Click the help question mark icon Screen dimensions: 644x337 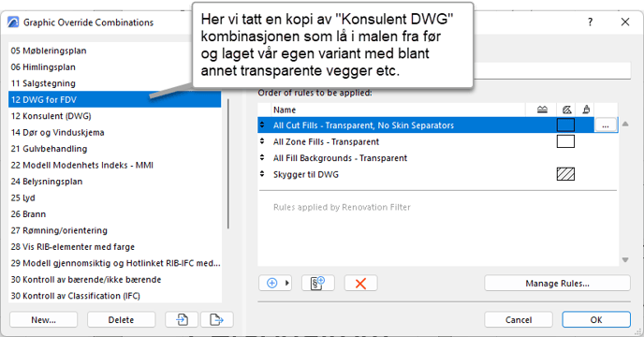[591, 22]
